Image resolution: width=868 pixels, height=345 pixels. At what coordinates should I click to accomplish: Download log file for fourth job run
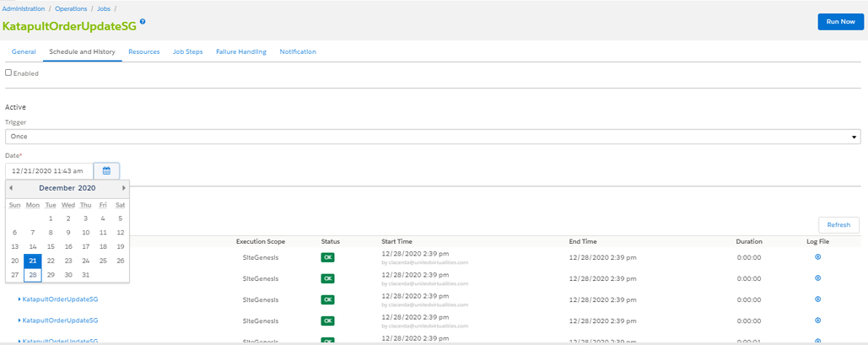[x=817, y=320]
